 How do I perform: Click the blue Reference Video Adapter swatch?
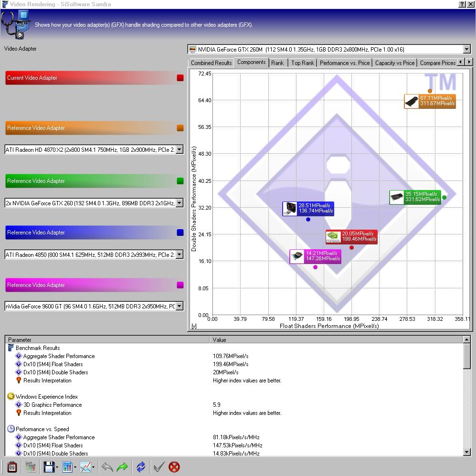click(x=180, y=232)
